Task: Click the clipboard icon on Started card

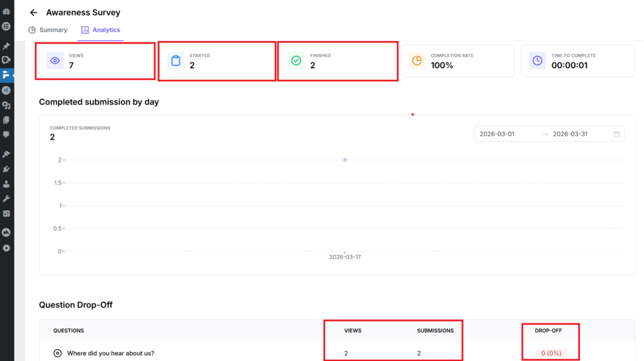Action: 175,61
